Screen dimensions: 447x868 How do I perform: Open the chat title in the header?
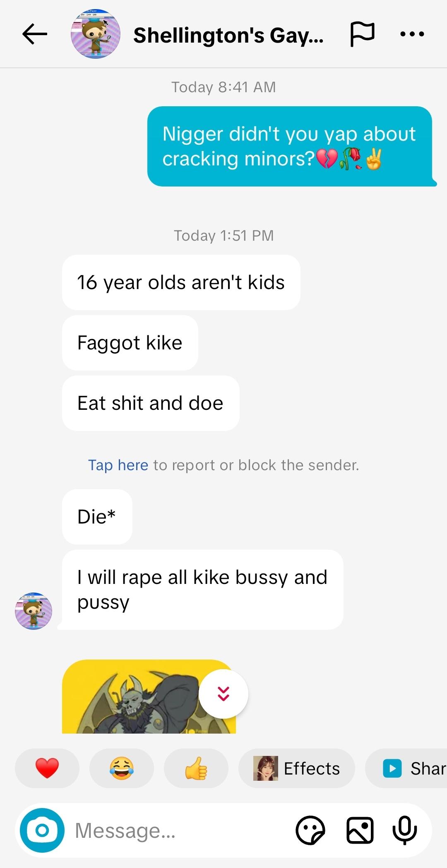pos(228,35)
